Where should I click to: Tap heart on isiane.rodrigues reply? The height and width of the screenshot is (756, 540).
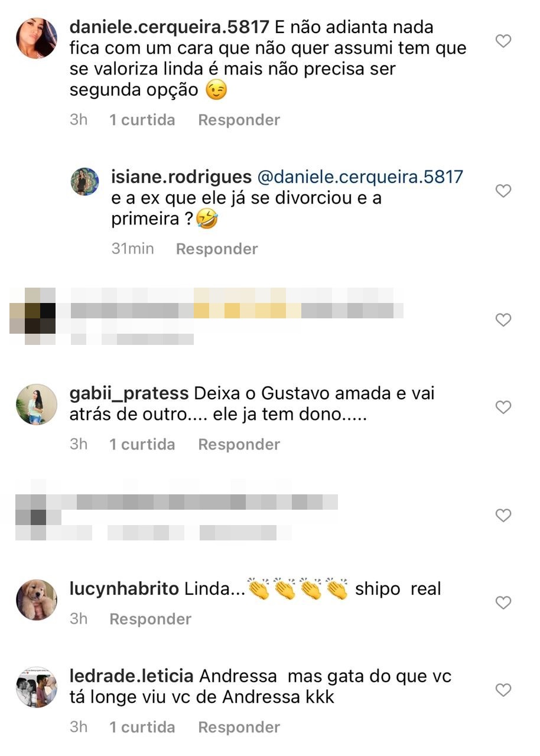pos(503,191)
